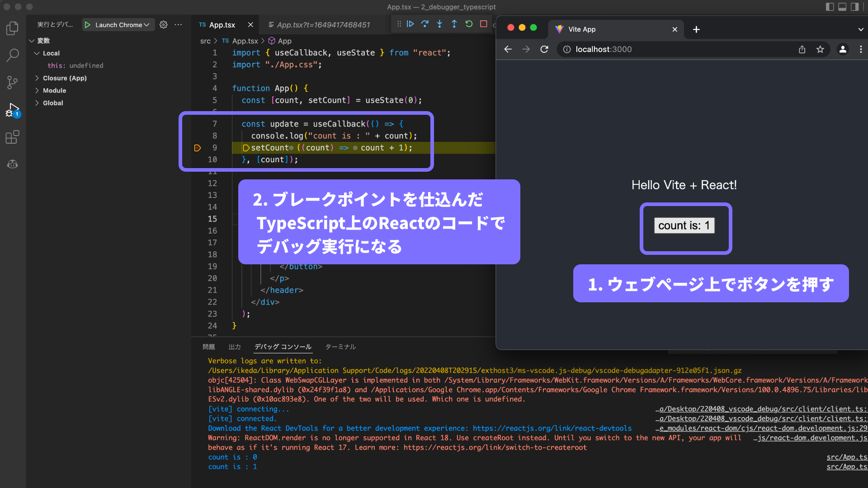Switch to the ターミナル panel tab
Image resolution: width=868 pixels, height=488 pixels.
(340, 347)
